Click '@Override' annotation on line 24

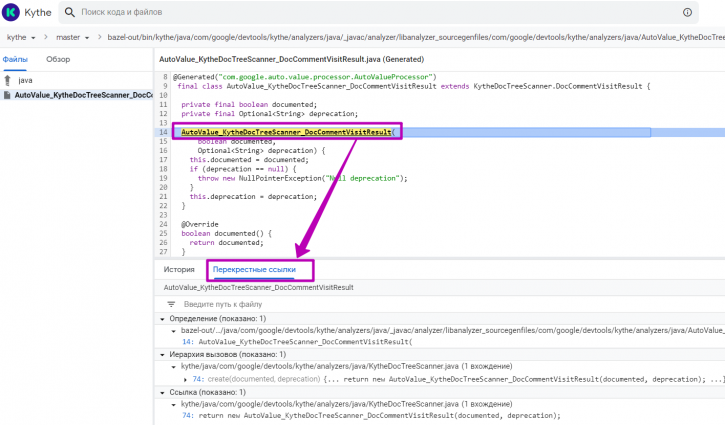[x=200, y=224]
